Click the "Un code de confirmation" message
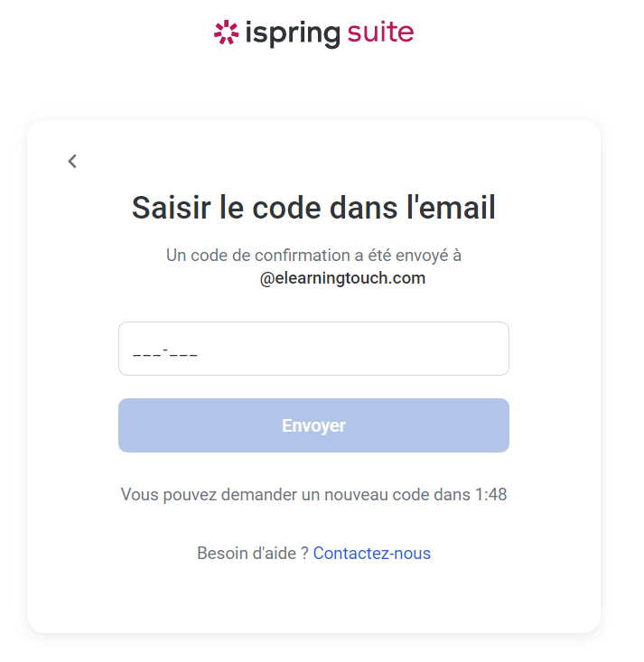The image size is (644, 662). [x=313, y=256]
